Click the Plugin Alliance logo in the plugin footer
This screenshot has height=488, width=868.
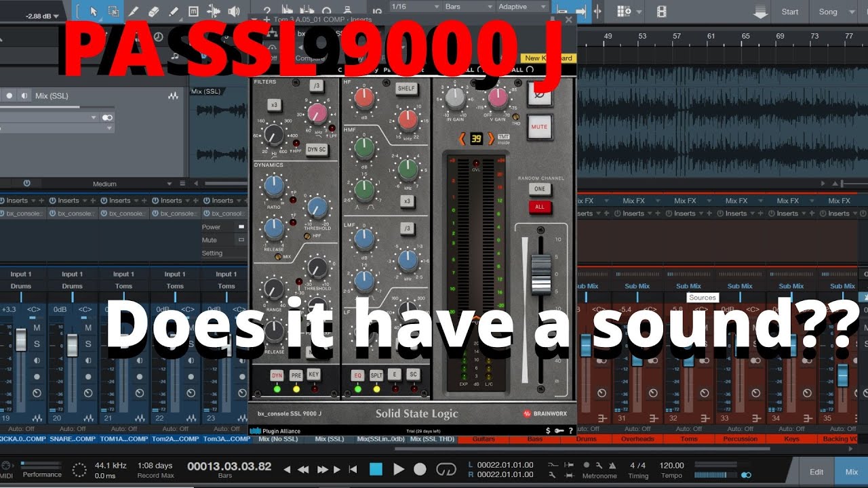coord(275,430)
